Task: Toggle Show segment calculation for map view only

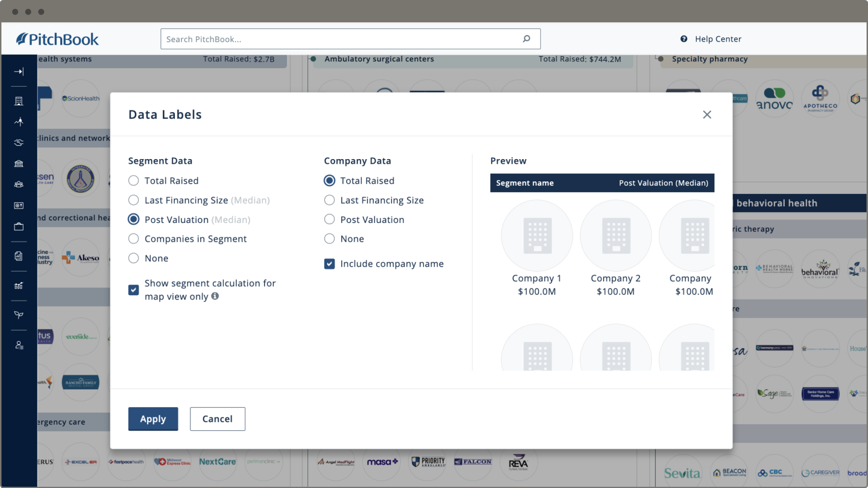Action: click(134, 290)
